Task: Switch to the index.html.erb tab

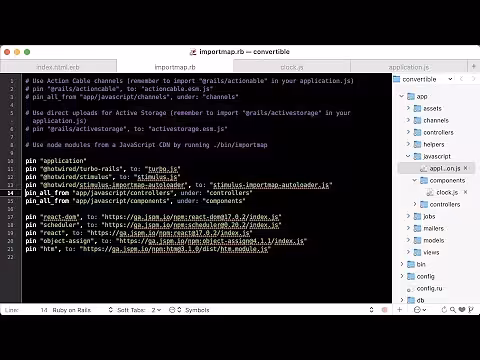Action: click(58, 67)
